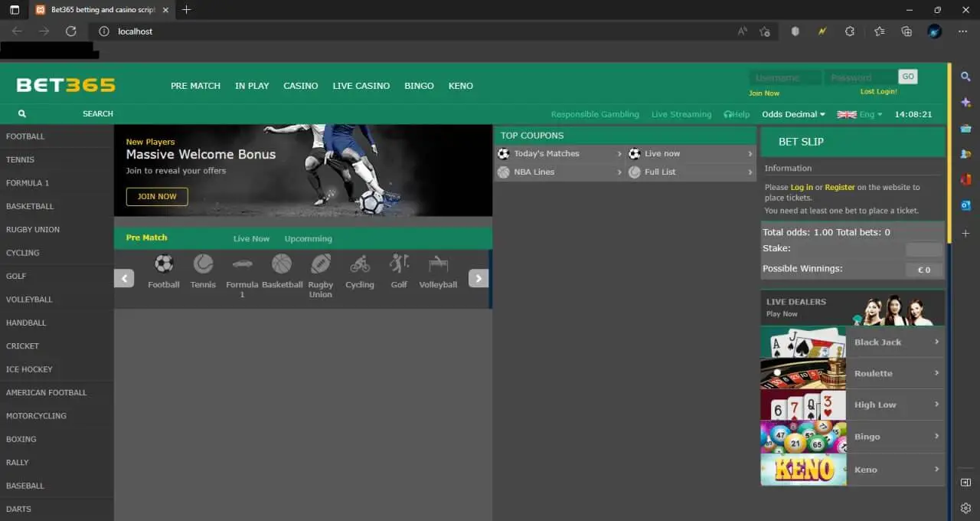The image size is (980, 521).
Task: Select FOOTBALL in the left sports list
Action: click(57, 136)
